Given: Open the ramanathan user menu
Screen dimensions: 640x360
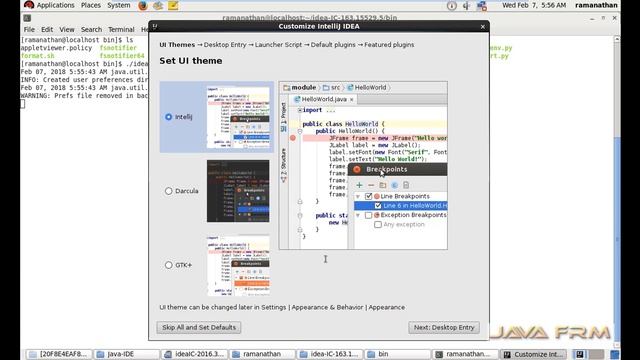Looking at the screenshot, I should 596,5.
